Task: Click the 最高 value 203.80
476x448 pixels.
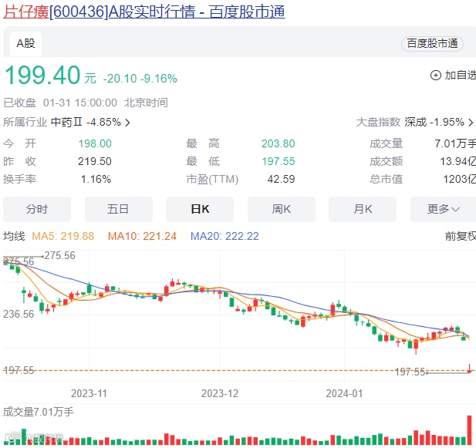Action: click(x=278, y=143)
